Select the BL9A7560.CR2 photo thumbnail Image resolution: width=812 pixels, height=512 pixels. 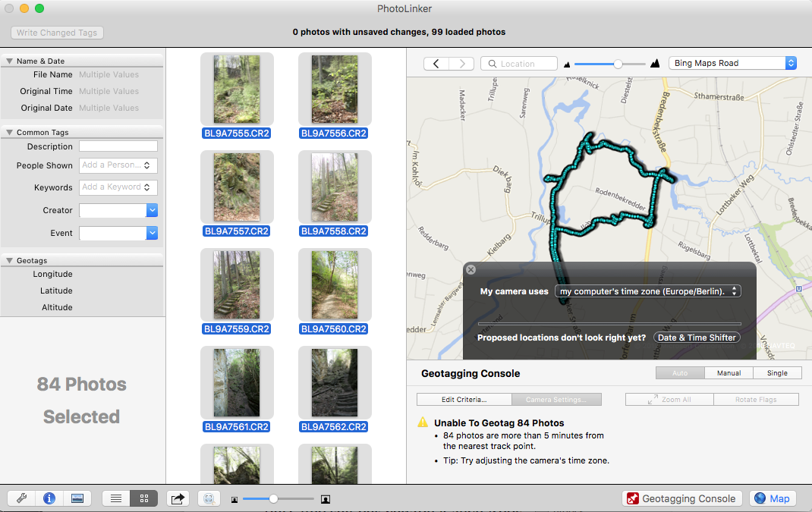(x=335, y=284)
